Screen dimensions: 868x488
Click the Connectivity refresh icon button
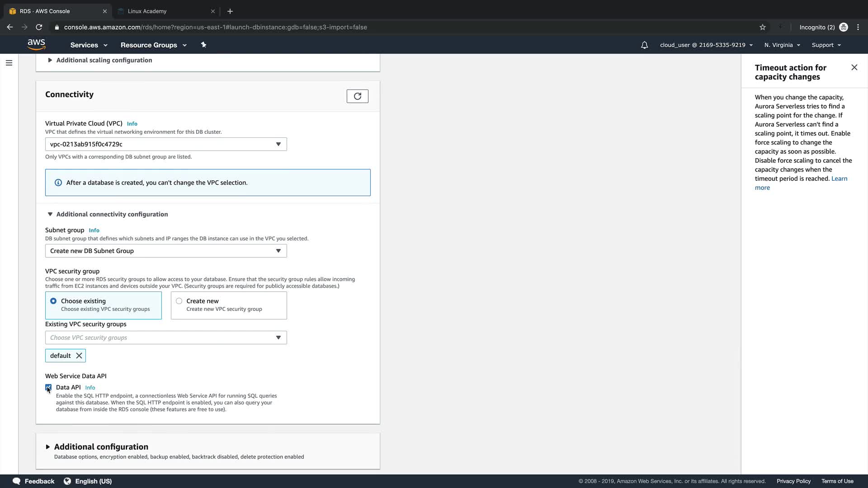tap(357, 96)
